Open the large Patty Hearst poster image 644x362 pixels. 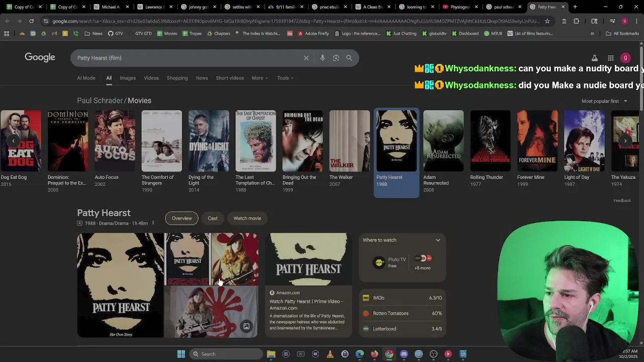pyautogui.click(x=120, y=285)
